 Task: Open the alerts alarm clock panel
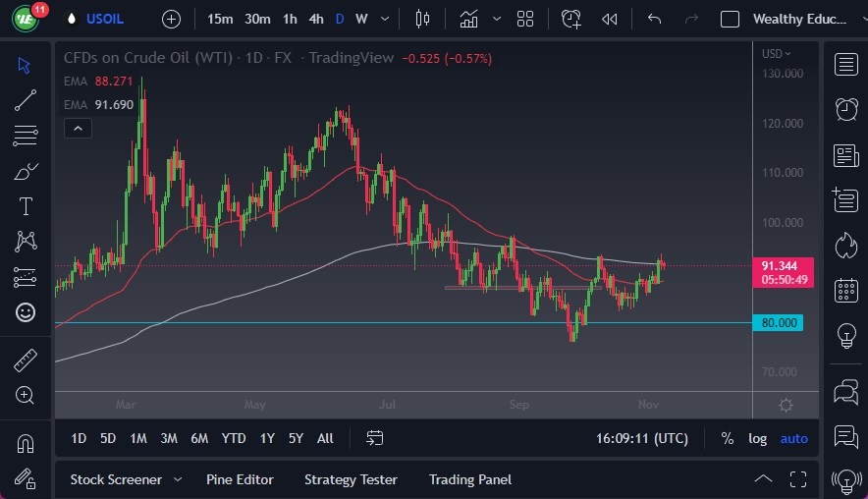845,109
